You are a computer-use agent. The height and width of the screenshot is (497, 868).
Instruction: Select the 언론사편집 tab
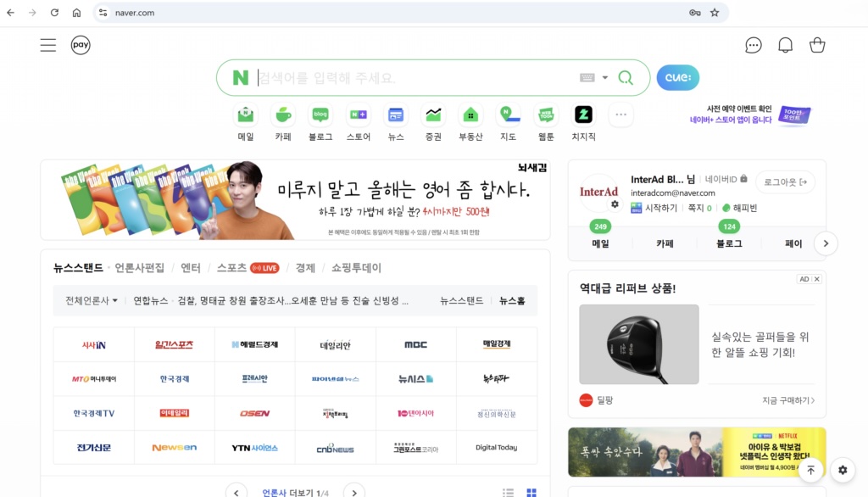140,268
